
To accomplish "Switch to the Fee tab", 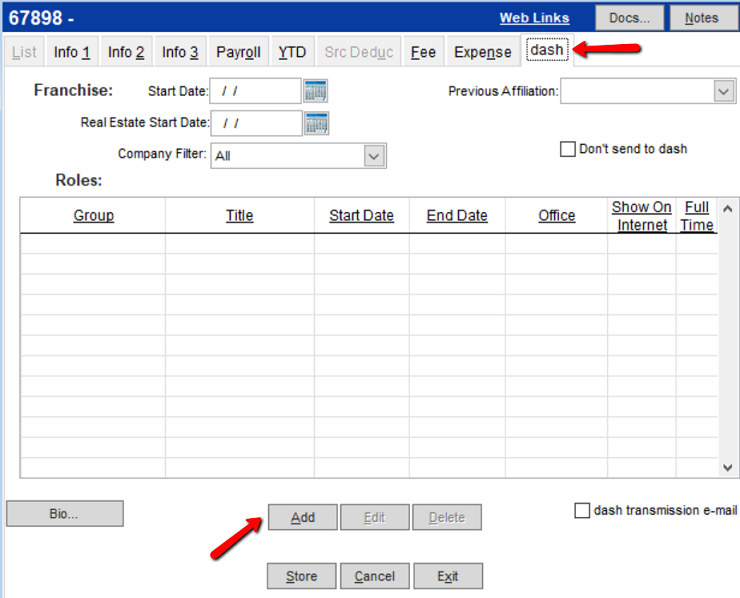I will click(x=423, y=51).
